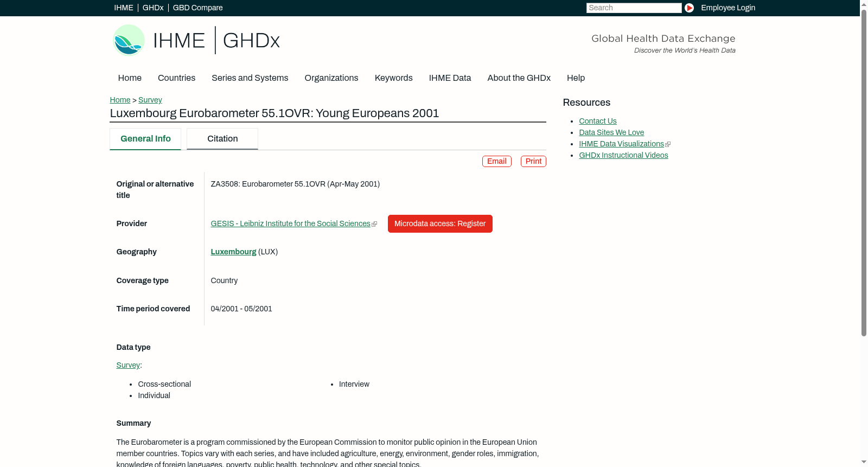Open the Help menu item

pos(576,78)
